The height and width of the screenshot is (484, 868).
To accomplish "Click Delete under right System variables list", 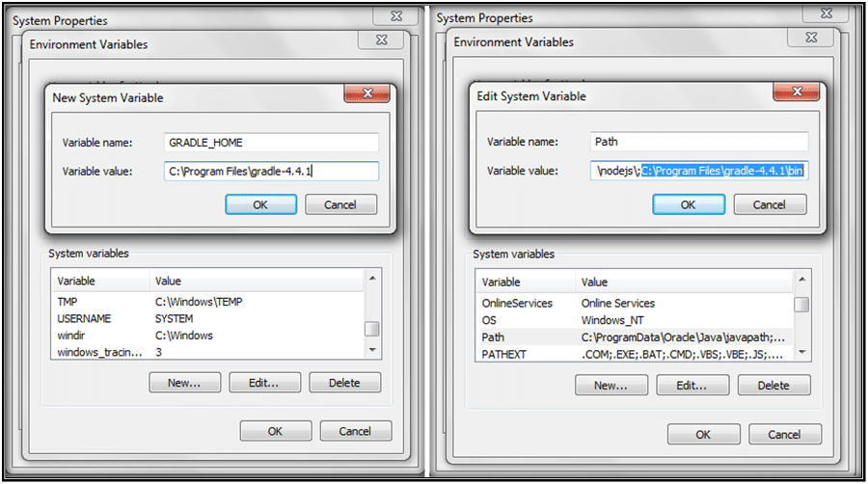I will click(773, 386).
